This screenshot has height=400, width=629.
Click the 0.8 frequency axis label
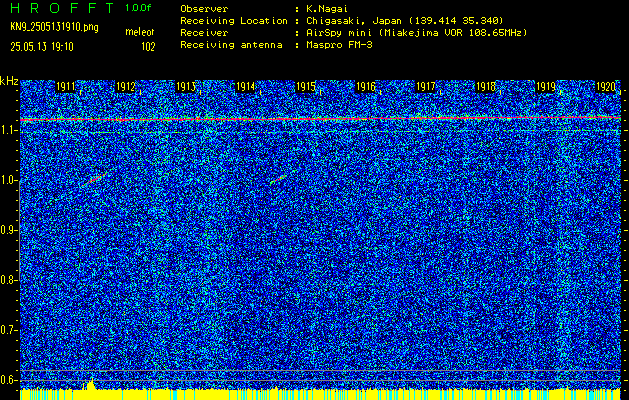(8, 280)
